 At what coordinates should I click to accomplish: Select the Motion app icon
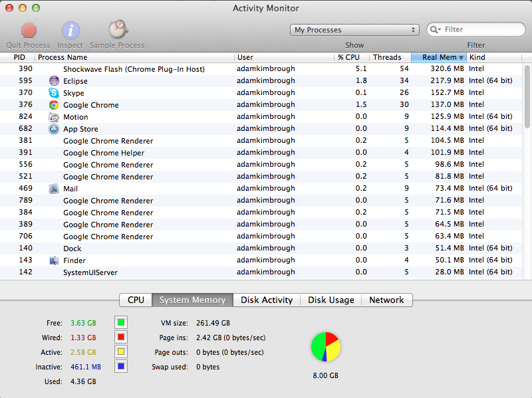[x=54, y=117]
